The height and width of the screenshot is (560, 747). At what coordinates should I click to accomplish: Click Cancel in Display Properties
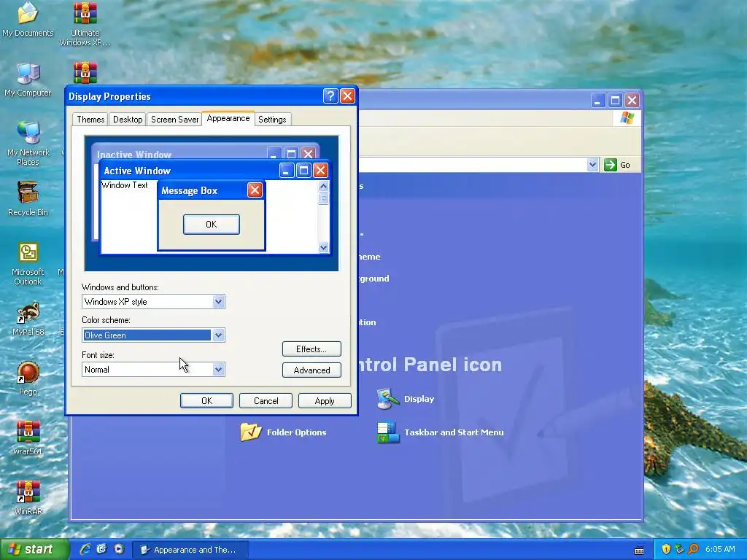click(266, 401)
